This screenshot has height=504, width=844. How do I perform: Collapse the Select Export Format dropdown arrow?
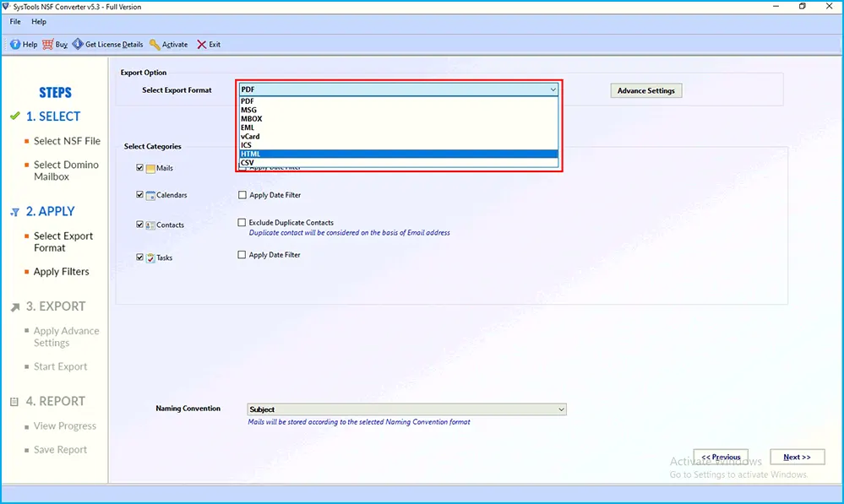click(553, 89)
